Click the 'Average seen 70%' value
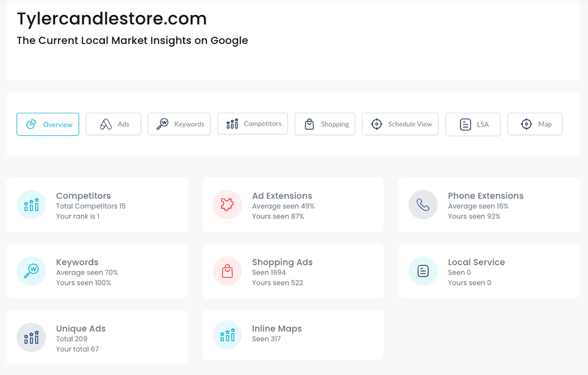The image size is (588, 375). coord(87,273)
